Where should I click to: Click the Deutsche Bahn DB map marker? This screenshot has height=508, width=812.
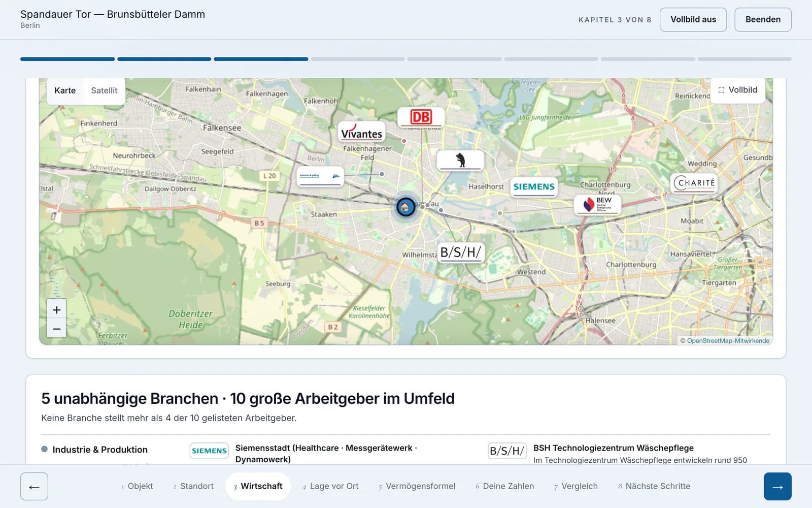(x=421, y=117)
